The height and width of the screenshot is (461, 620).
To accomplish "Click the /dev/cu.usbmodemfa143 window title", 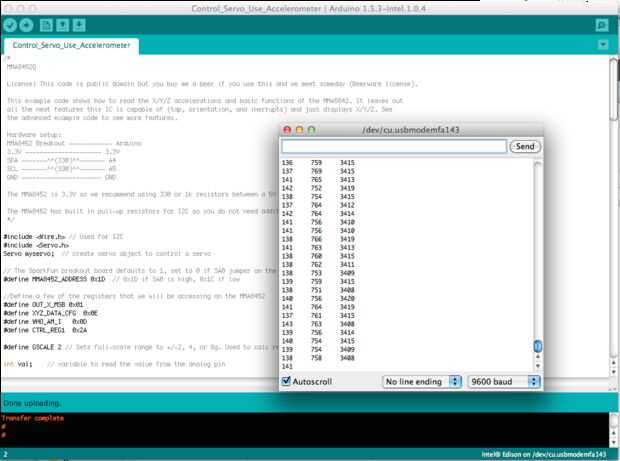I will click(x=410, y=130).
